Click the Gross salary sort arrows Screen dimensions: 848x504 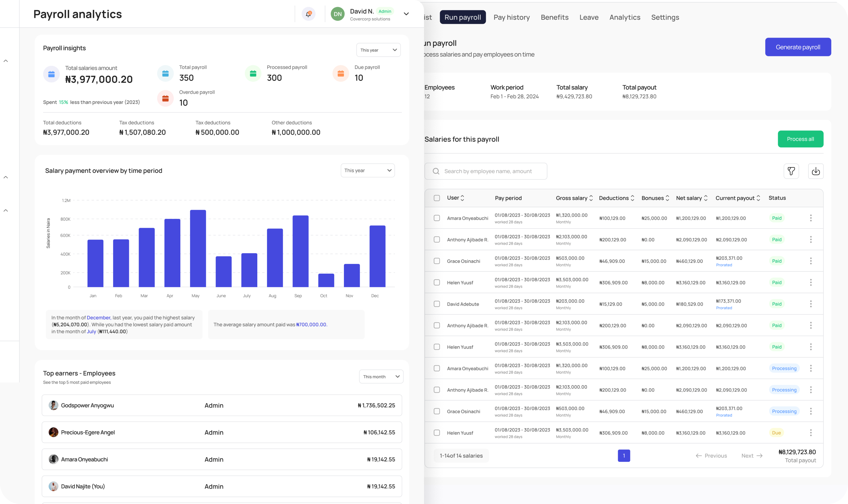coord(591,198)
